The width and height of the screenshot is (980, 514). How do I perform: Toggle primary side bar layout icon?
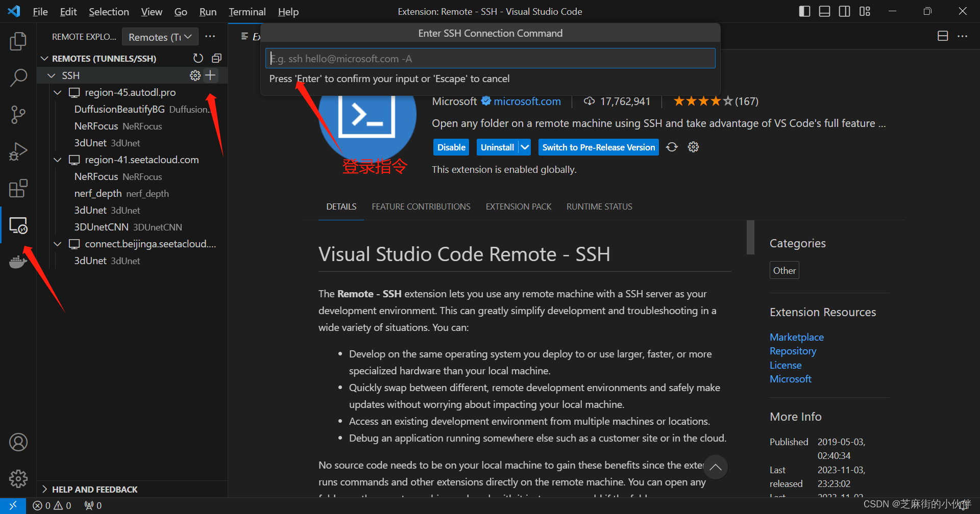tap(804, 11)
